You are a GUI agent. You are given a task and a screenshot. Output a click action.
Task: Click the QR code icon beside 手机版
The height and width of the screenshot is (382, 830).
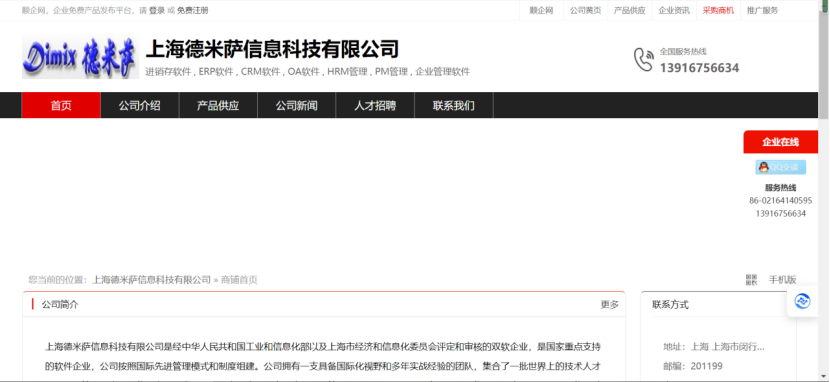[751, 279]
